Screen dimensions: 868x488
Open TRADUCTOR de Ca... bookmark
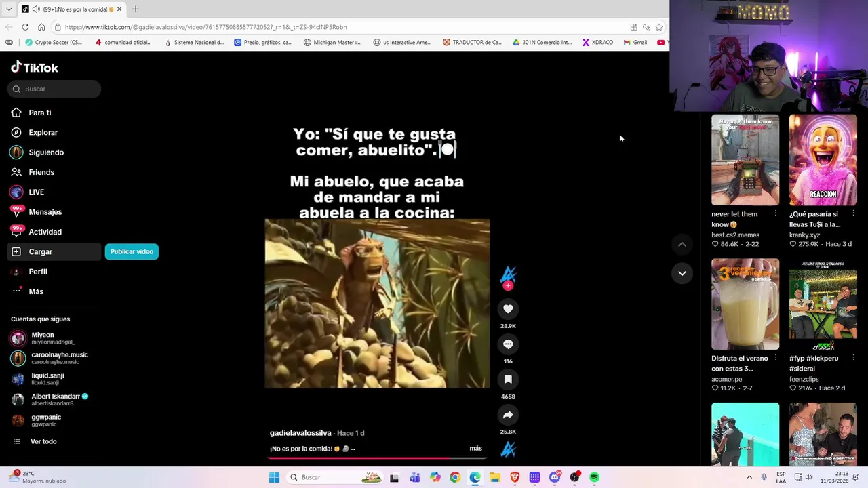coord(473,42)
